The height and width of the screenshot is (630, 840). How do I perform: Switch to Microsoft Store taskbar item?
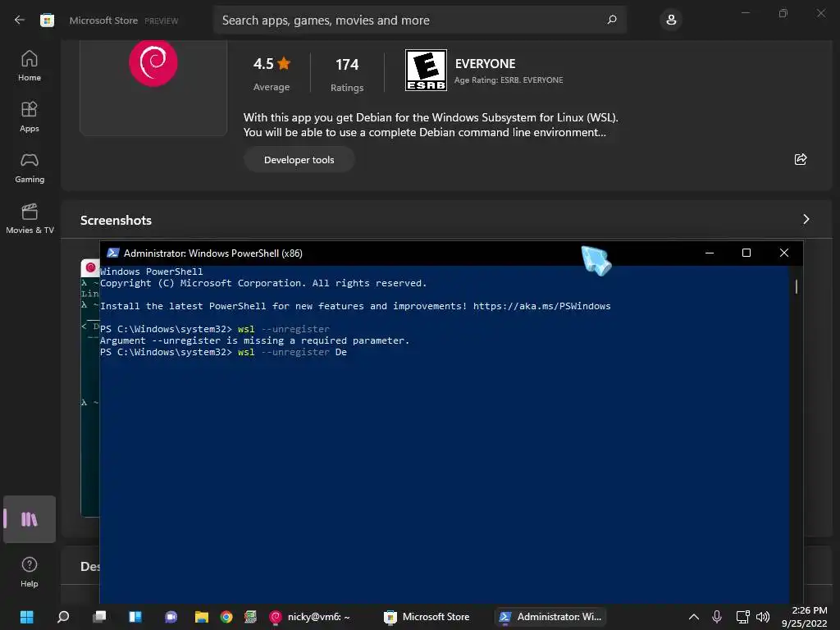tap(427, 617)
